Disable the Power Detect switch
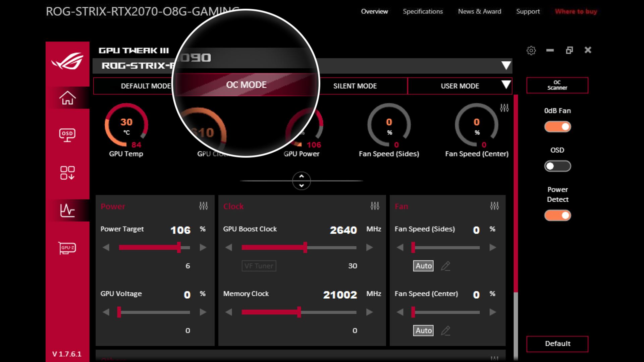 557,216
